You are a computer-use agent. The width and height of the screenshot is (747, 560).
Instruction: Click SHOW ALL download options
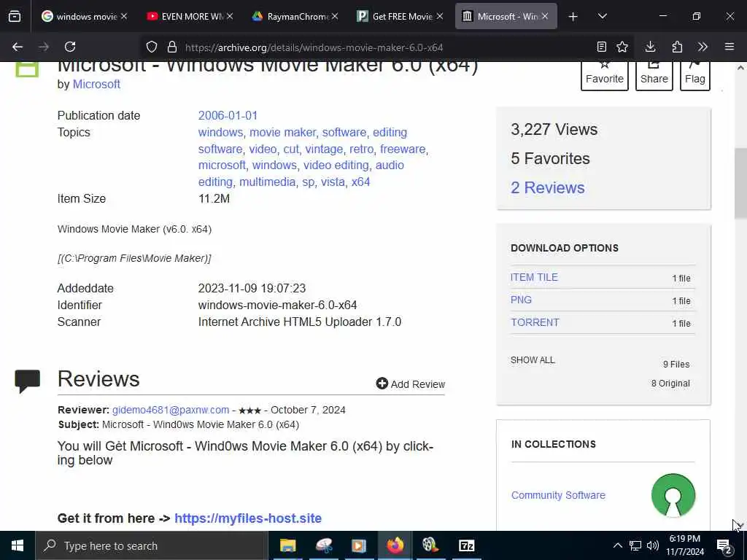533,360
